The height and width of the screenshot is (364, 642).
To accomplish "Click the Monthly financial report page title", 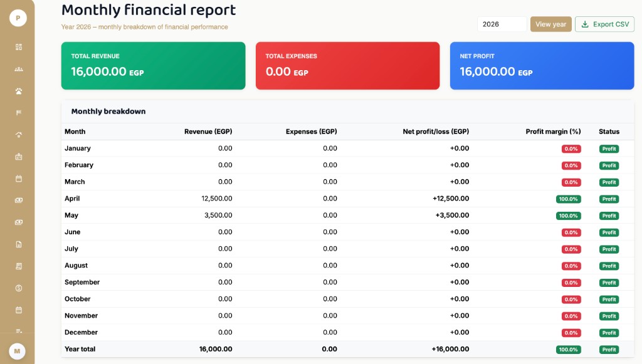I will [x=149, y=10].
